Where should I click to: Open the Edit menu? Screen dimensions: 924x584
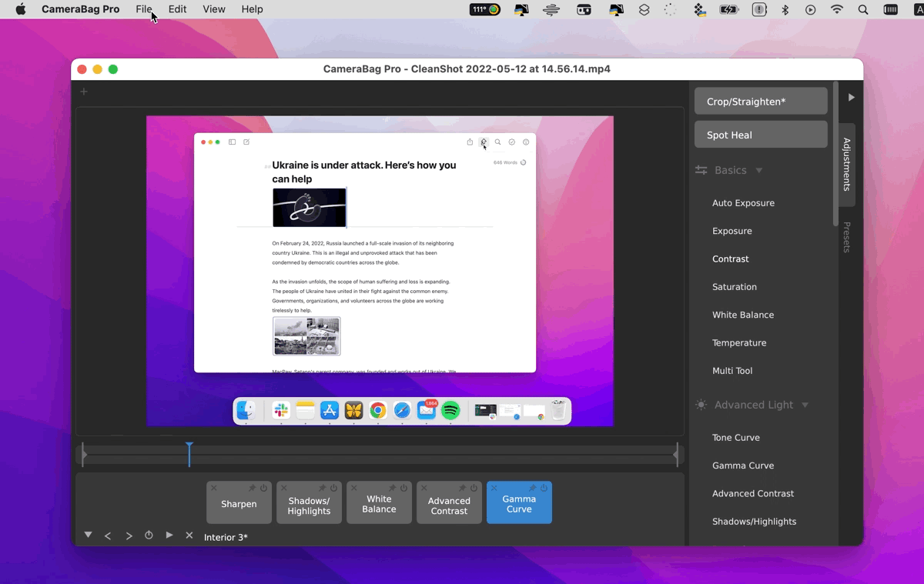[x=177, y=9]
